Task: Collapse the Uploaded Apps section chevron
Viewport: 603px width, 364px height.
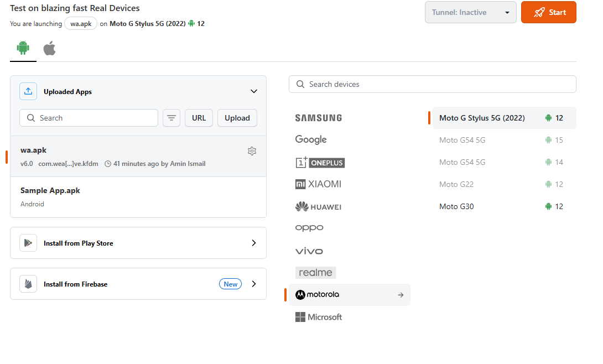Action: [x=254, y=91]
